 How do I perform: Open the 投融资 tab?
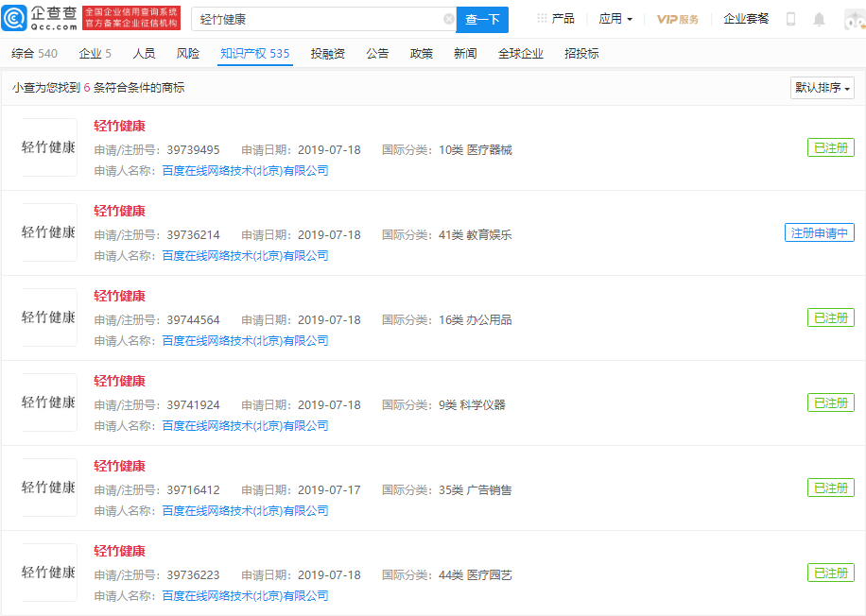[327, 54]
